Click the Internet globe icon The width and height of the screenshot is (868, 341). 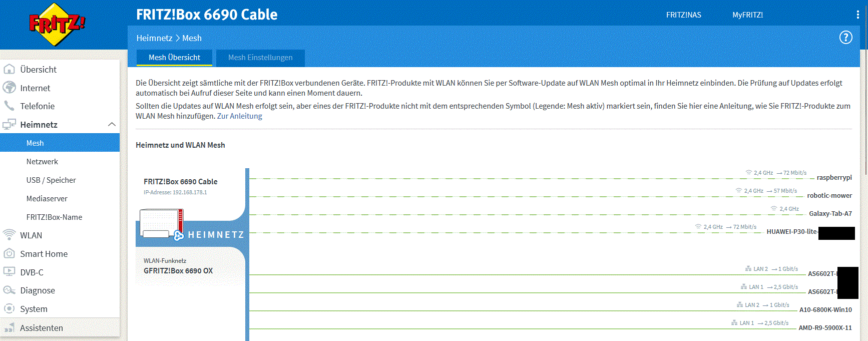9,88
